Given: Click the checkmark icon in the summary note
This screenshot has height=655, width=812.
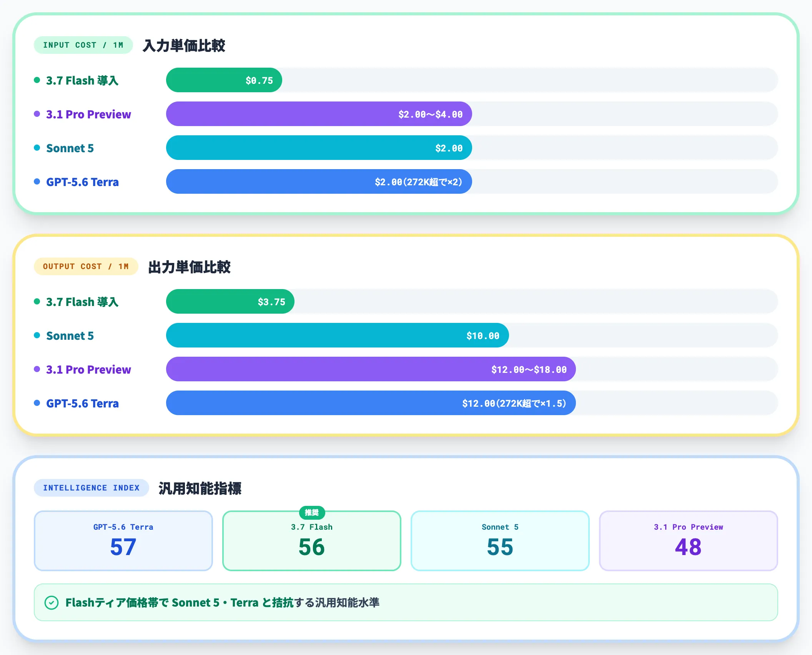Looking at the screenshot, I should coord(52,602).
